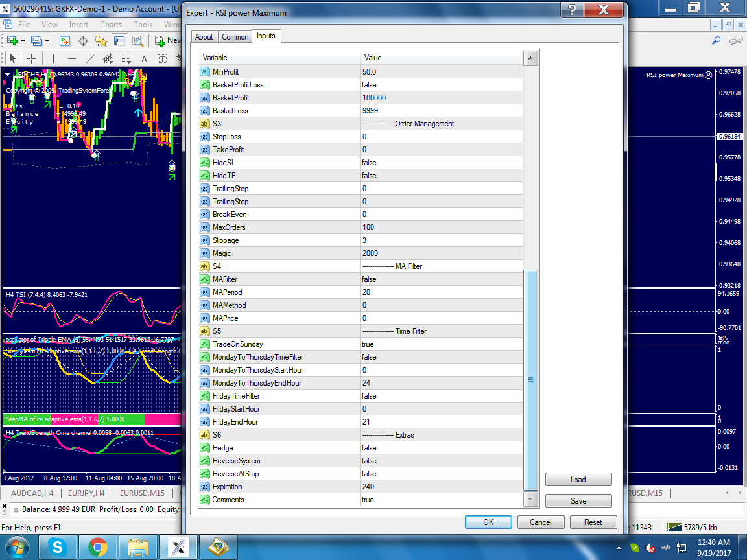Click the dialog help question-mark button
Screen dimensions: 747x560
(572, 10)
